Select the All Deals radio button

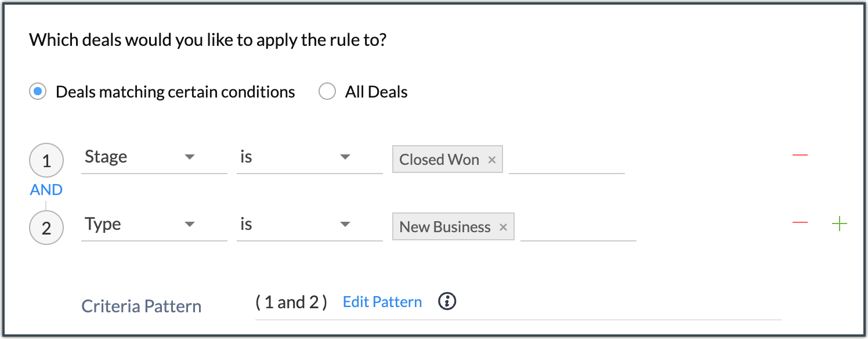click(327, 92)
